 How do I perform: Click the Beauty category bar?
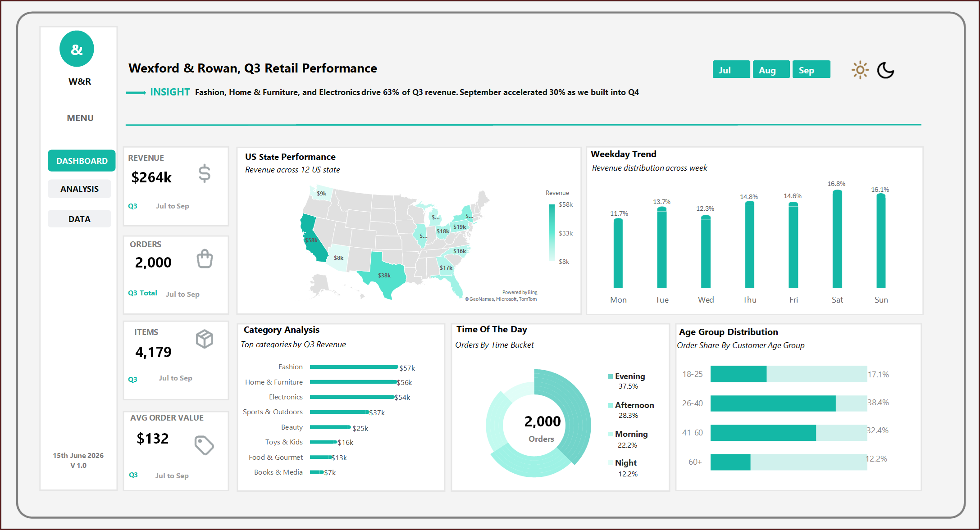pos(330,427)
